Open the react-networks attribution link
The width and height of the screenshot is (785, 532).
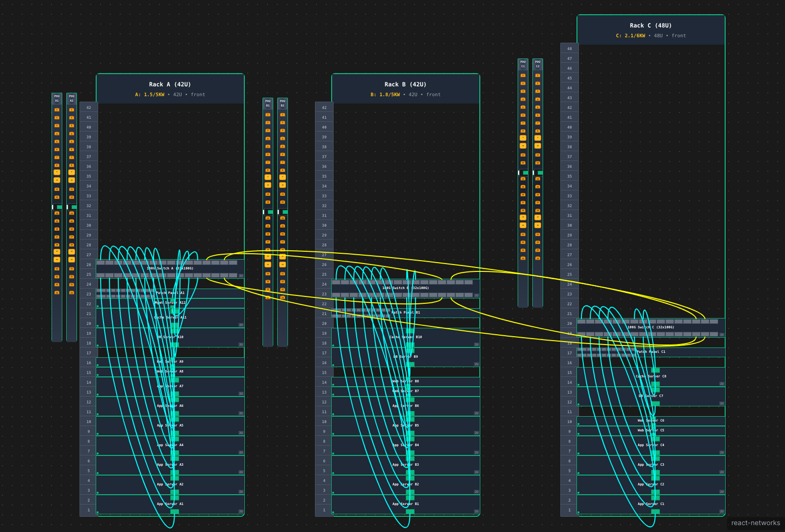coord(755,523)
